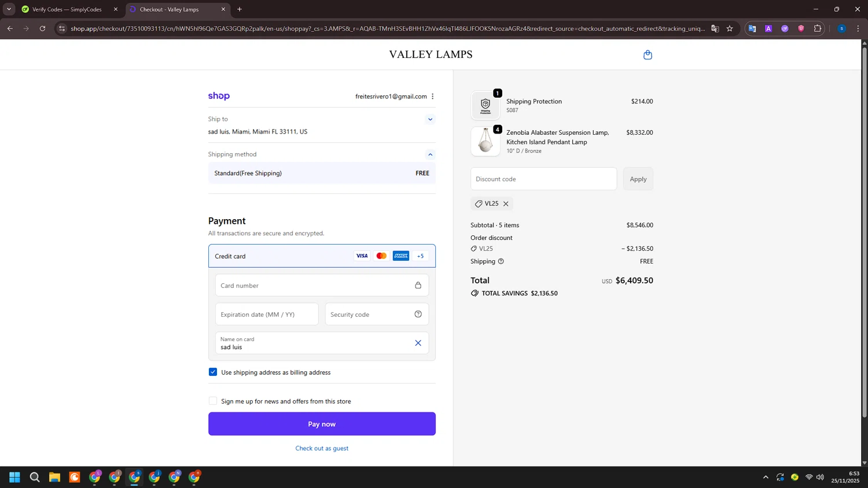The height and width of the screenshot is (488, 868).
Task: Click the Mastercard logo
Action: tap(381, 256)
